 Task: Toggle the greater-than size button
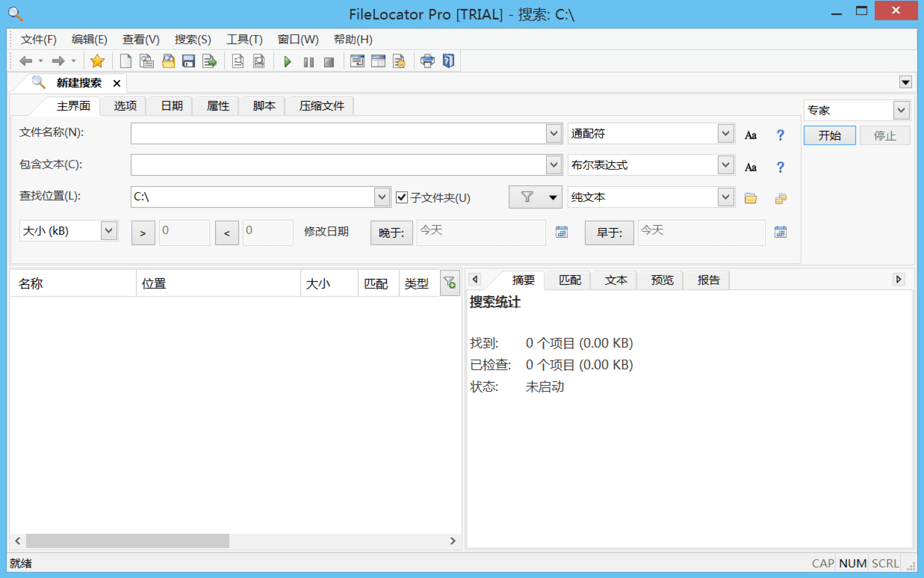143,233
